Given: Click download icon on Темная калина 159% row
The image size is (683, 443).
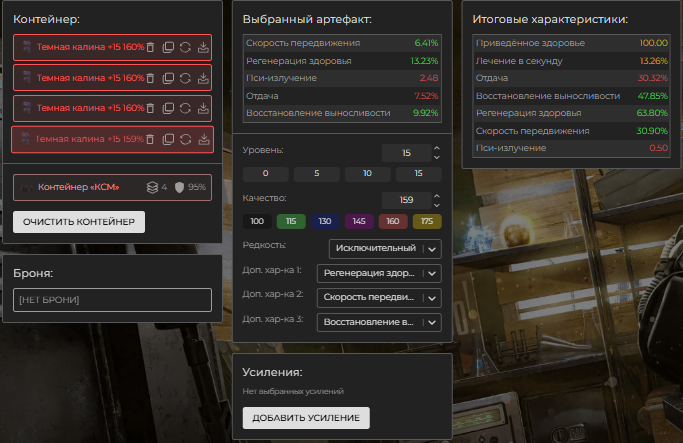Looking at the screenshot, I should pyautogui.click(x=202, y=140).
